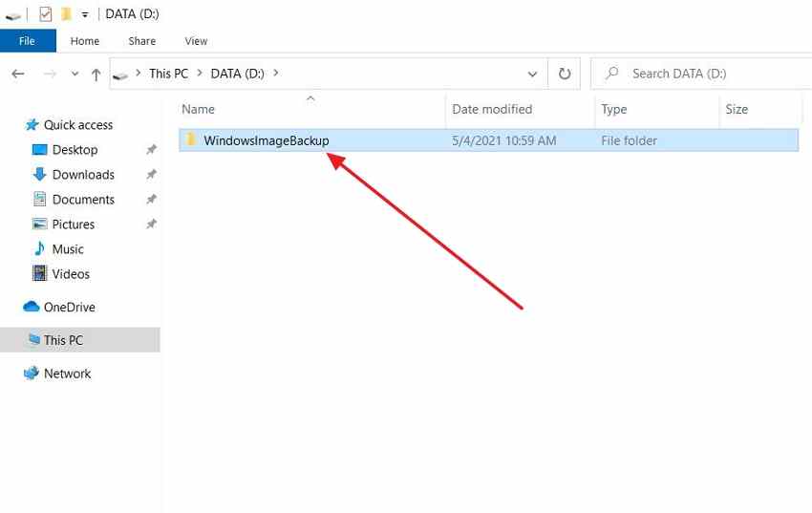The image size is (812, 513).
Task: Select the WindowsImageBackup folder name
Action: point(267,140)
